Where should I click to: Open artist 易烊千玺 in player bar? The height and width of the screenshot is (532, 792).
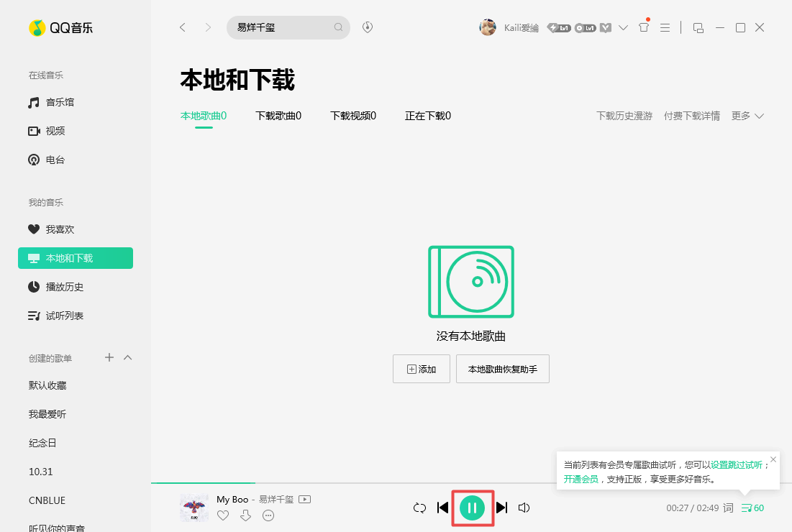coord(276,499)
